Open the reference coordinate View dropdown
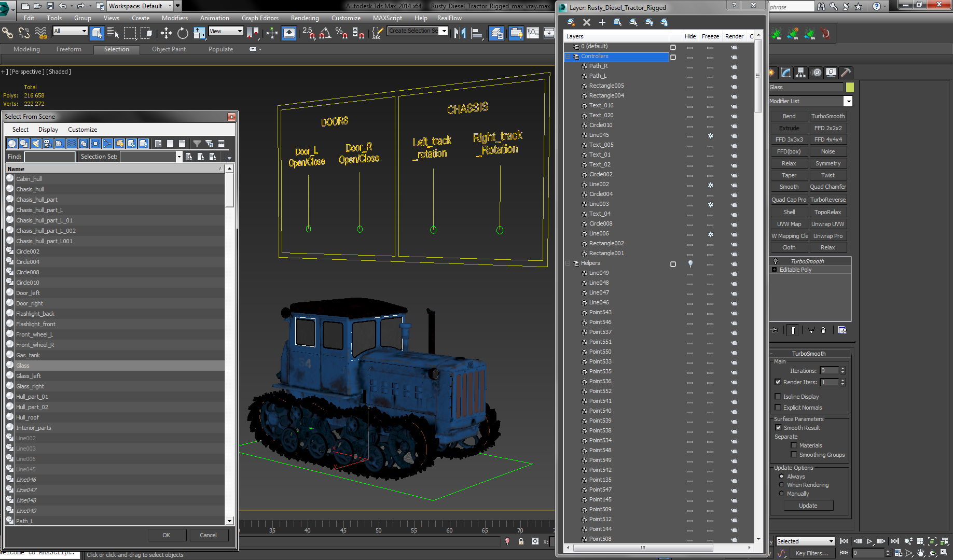This screenshot has height=560, width=953. pyautogui.click(x=226, y=31)
